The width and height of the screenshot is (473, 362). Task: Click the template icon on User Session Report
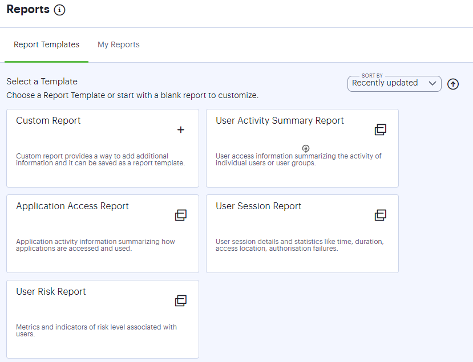380,215
